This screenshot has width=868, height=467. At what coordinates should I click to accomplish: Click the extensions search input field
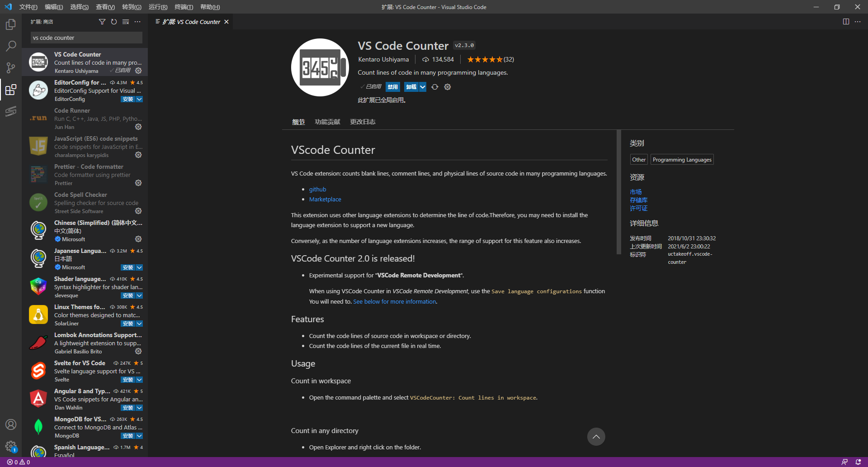86,38
